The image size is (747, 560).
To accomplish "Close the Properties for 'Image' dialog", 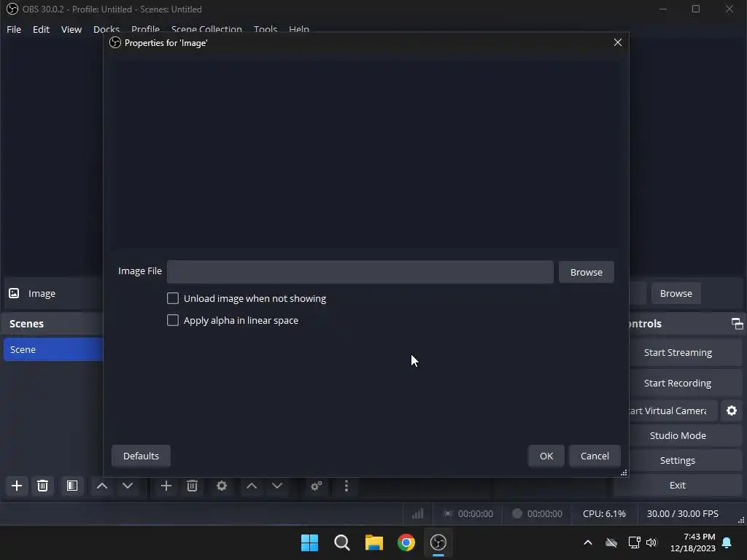I will pos(617,42).
